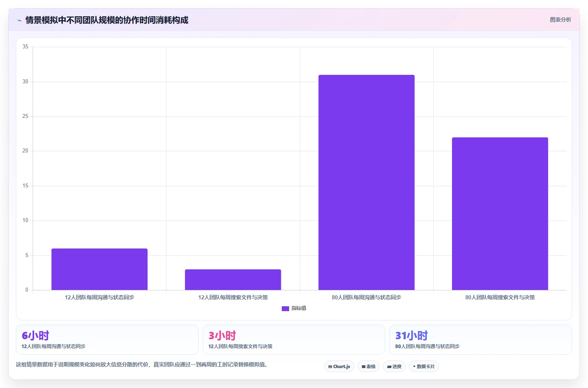Click the 图表分析 label
The height and width of the screenshot is (388, 588).
(x=560, y=20)
